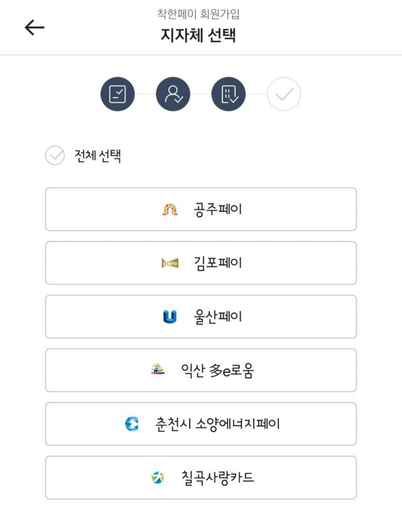Tap the 칠곡사랑카드 logo icon
This screenshot has height=532, width=402.
click(x=158, y=477)
